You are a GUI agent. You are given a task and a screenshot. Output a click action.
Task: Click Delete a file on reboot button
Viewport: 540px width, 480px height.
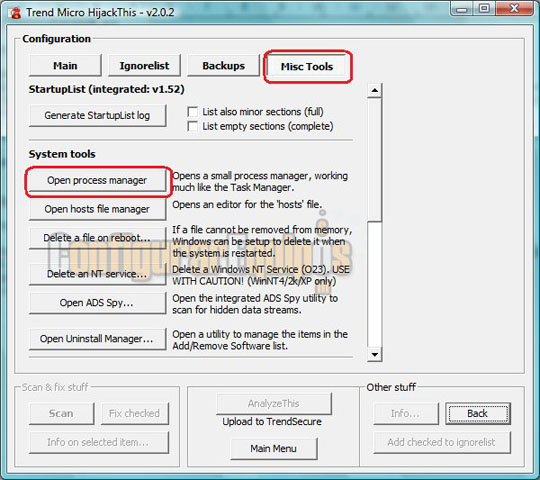point(97,238)
